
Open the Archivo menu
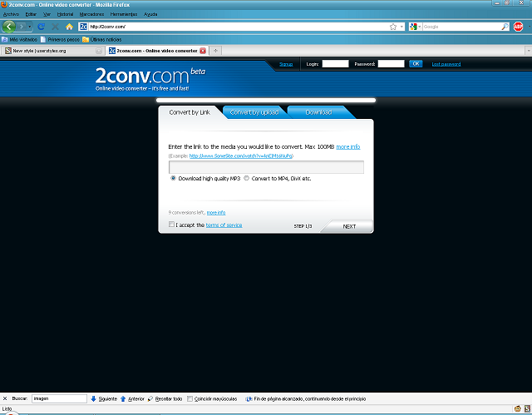11,14
